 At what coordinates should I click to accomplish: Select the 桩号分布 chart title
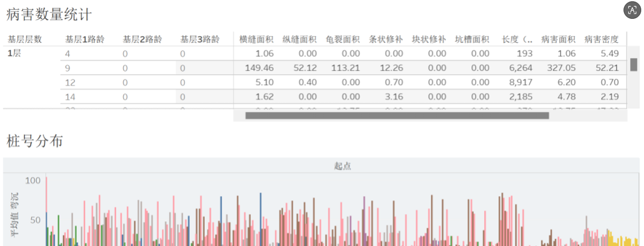(x=34, y=141)
